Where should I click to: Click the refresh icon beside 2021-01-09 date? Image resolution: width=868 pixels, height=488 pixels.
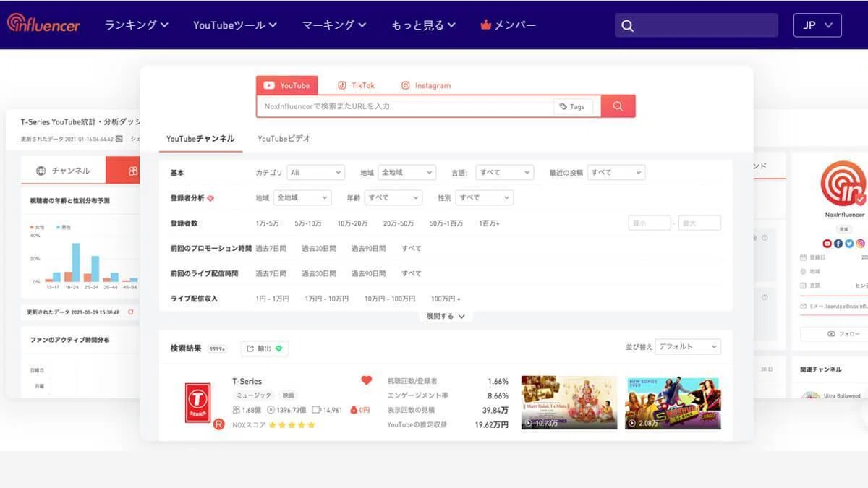(x=131, y=312)
